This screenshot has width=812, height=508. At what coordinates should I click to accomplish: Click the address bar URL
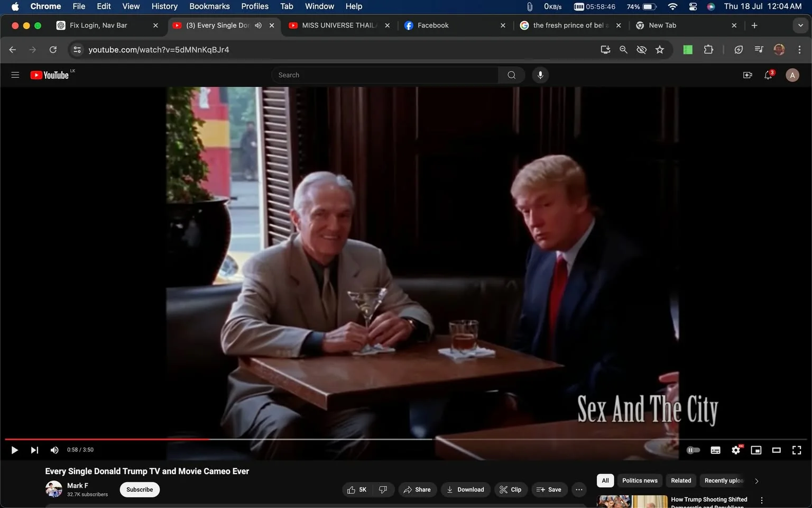point(159,50)
